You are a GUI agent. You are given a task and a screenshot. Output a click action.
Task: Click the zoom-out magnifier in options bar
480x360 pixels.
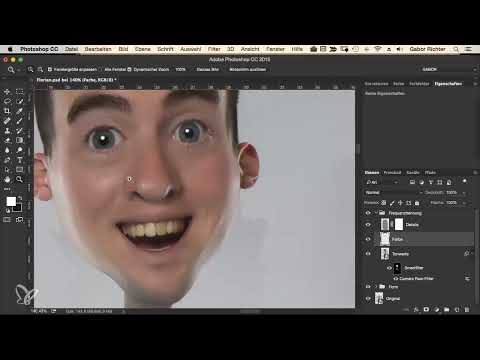pyautogui.click(x=40, y=69)
